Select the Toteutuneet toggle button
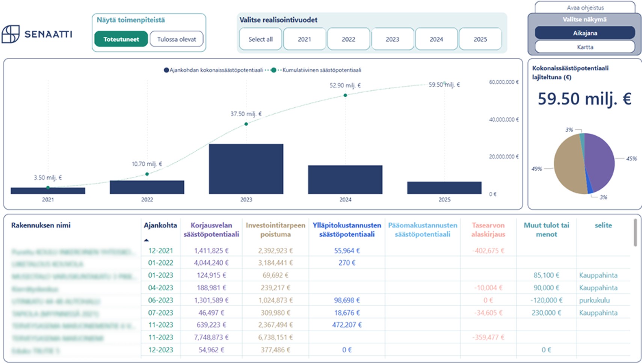Image resolution: width=642 pixels, height=364 pixels. (121, 39)
